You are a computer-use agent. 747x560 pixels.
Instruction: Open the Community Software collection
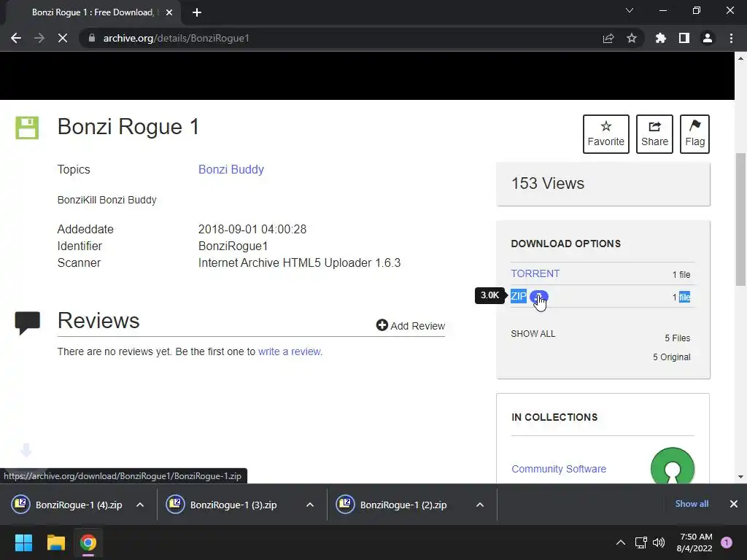tap(558, 469)
